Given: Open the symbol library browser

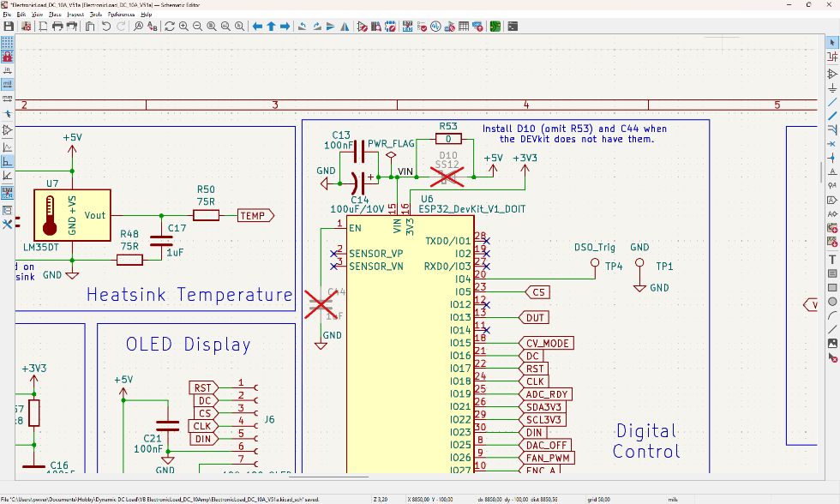Looking at the screenshot, I should point(376,27).
